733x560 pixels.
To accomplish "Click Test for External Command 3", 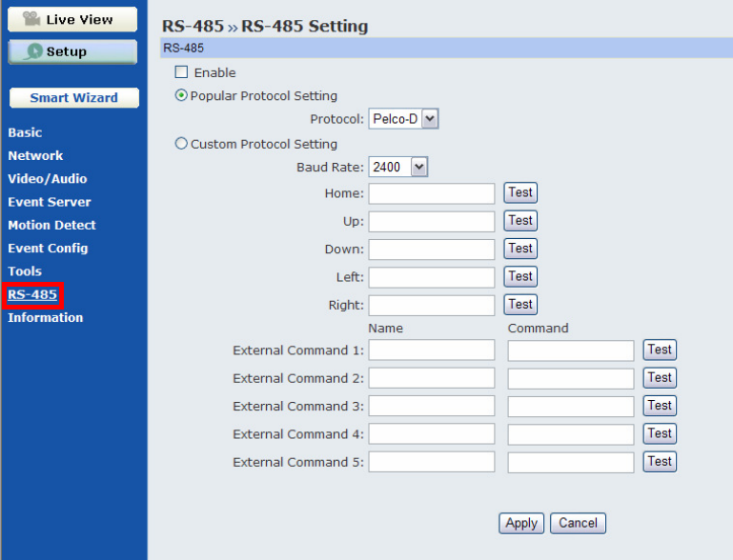I will pyautogui.click(x=660, y=406).
